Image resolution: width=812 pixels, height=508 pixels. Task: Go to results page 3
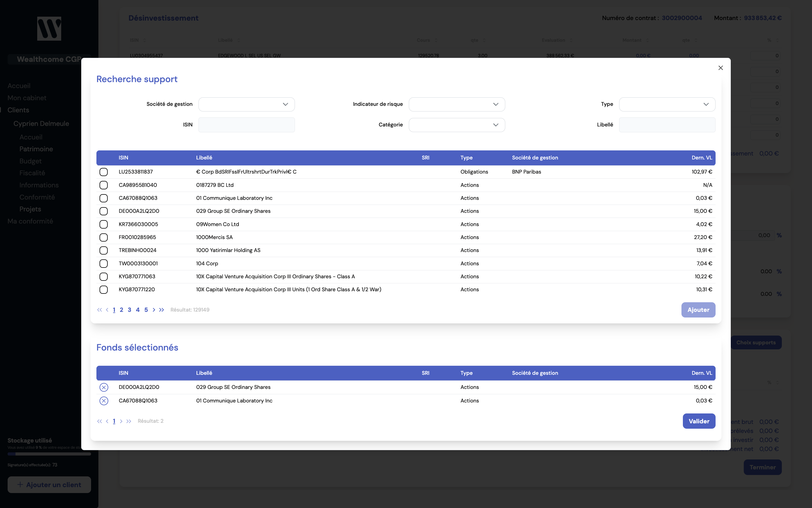tap(129, 310)
